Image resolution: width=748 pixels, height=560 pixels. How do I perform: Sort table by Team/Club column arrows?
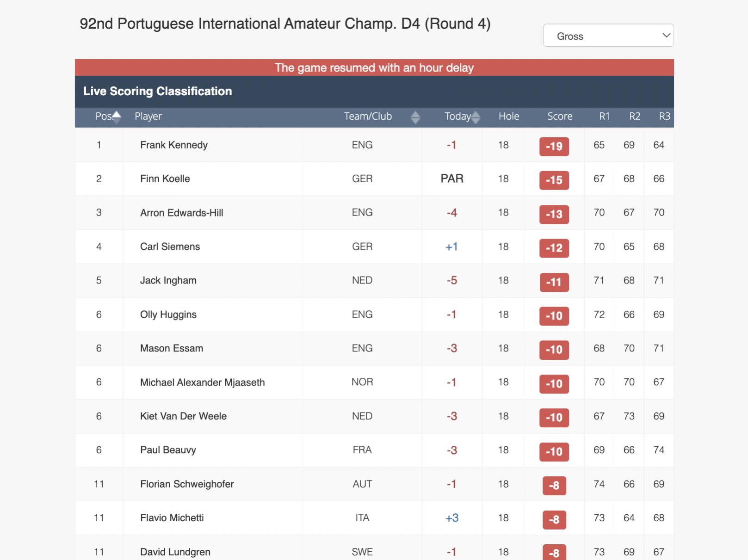click(x=415, y=117)
